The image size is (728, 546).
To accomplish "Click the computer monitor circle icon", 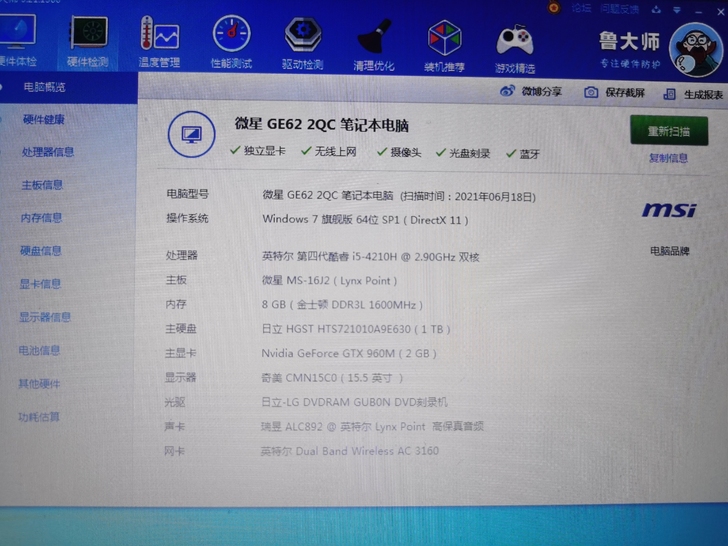I will point(191,134).
